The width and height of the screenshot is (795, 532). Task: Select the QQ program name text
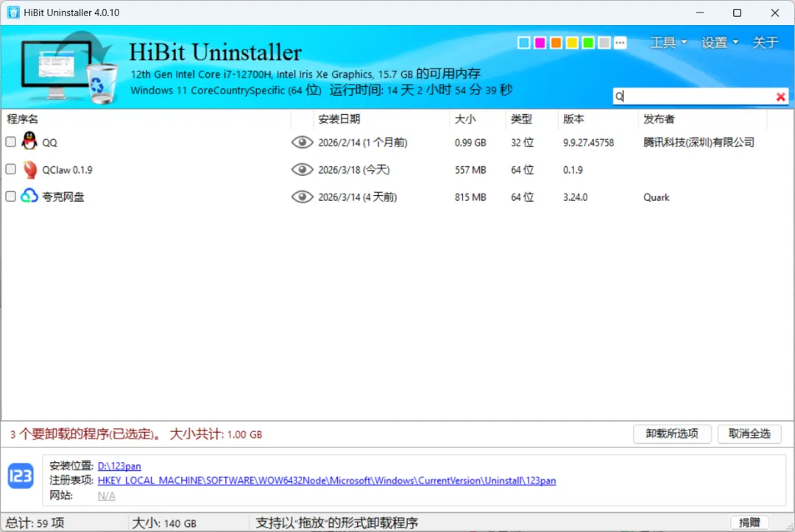point(50,142)
